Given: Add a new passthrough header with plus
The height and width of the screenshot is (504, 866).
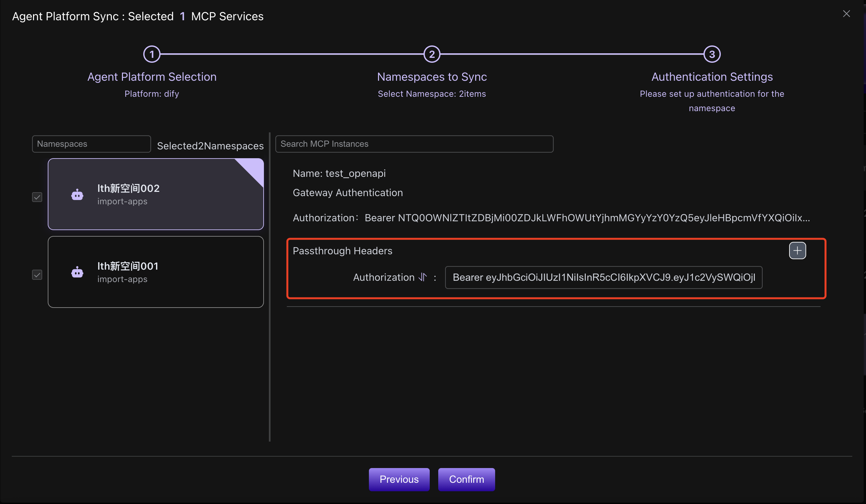Looking at the screenshot, I should (797, 250).
